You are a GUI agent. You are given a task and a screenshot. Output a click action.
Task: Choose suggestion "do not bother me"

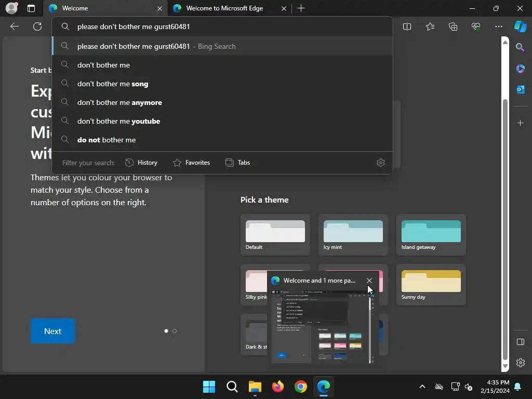222,139
